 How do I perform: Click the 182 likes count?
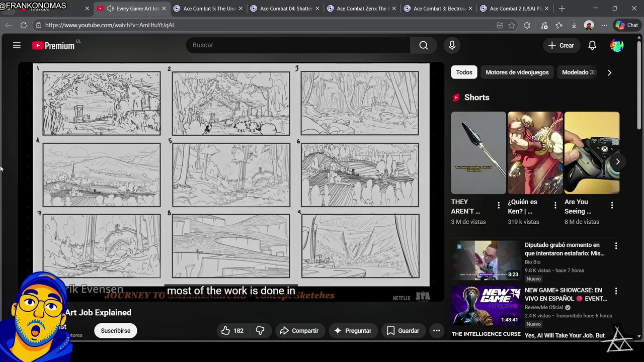tap(238, 330)
